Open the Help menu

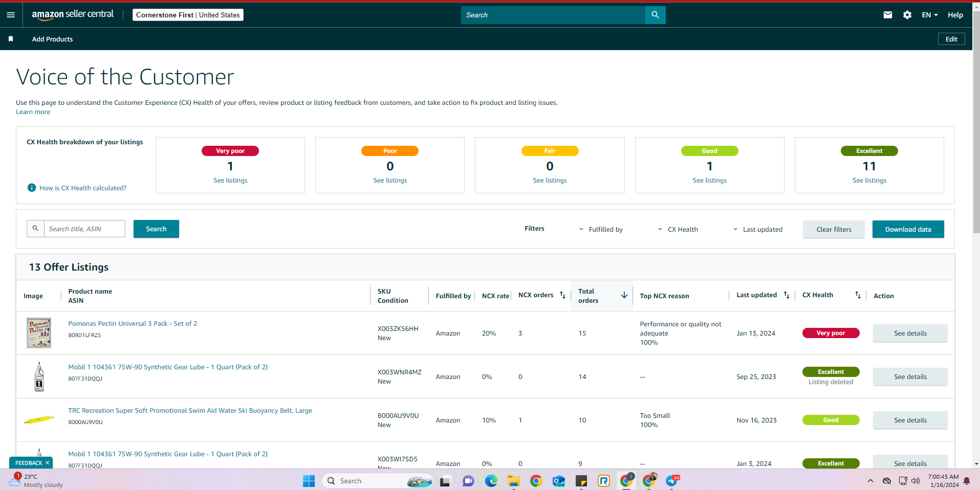pyautogui.click(x=955, y=15)
